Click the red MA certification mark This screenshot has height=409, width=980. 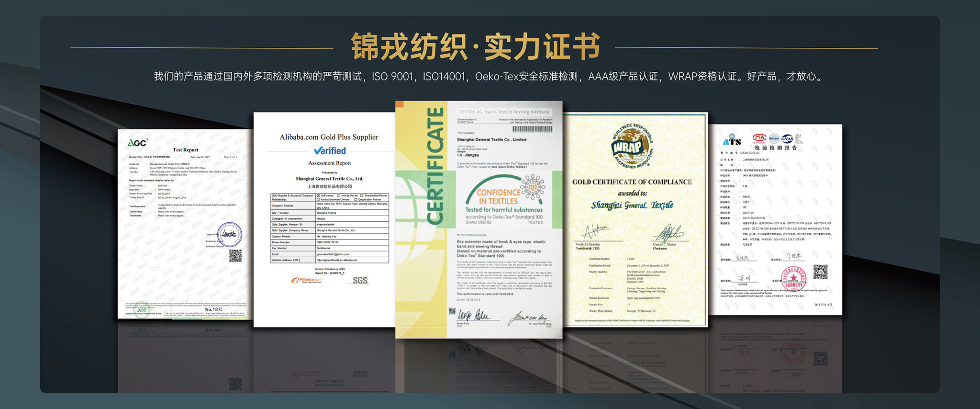(x=759, y=138)
